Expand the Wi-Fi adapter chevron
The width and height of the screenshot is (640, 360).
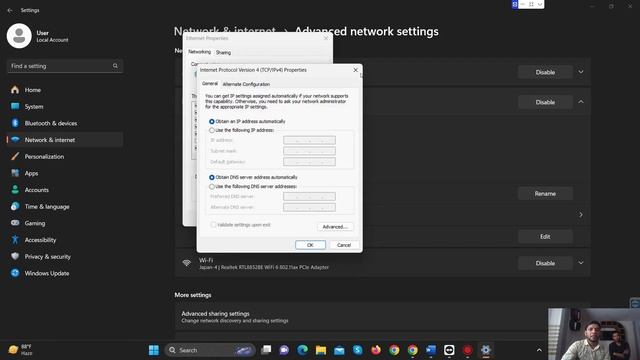(581, 263)
